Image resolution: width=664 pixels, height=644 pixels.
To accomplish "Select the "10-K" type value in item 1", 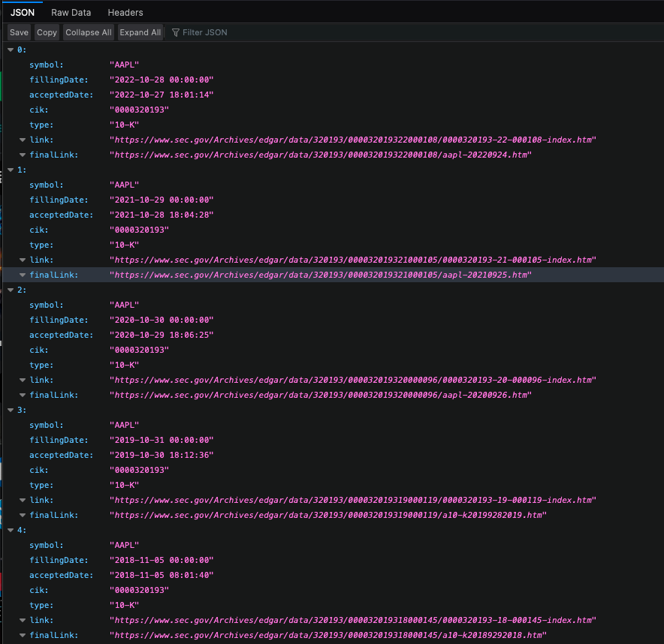I will [x=124, y=245].
